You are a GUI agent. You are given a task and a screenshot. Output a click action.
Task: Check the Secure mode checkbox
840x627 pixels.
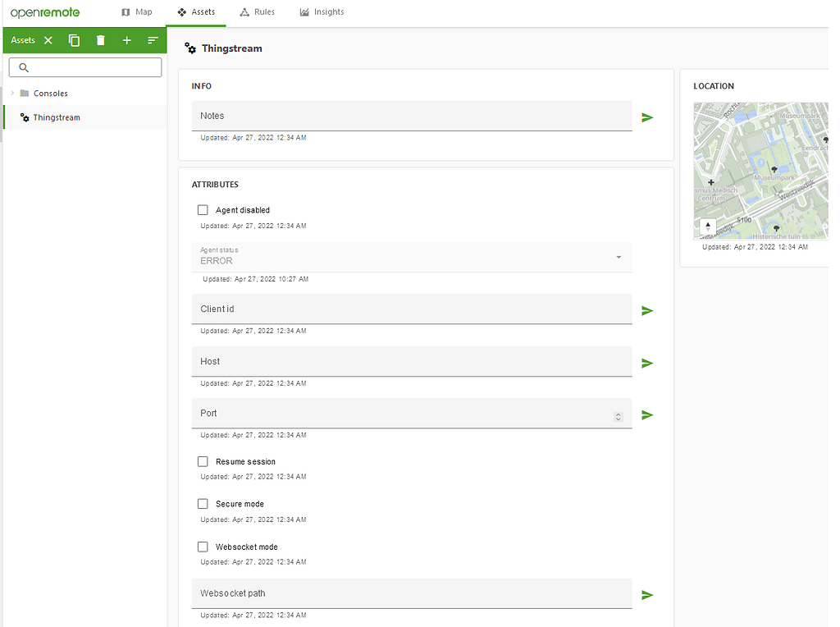click(x=203, y=504)
